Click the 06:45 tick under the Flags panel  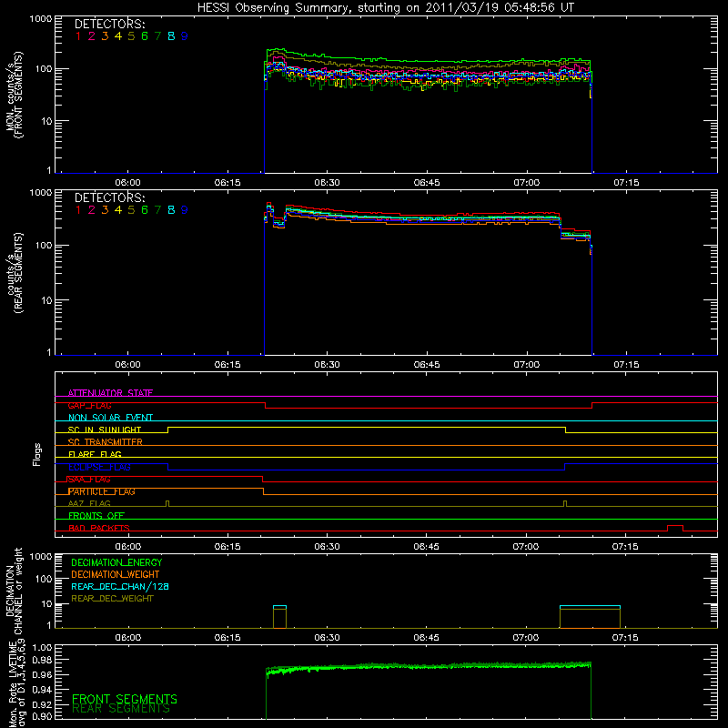426,547
